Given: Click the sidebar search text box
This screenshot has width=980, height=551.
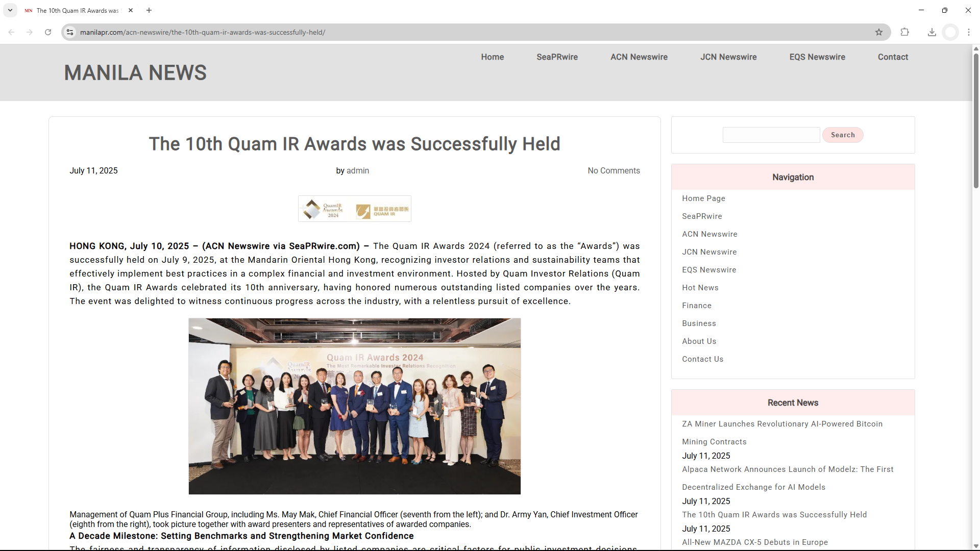Looking at the screenshot, I should click(x=771, y=135).
